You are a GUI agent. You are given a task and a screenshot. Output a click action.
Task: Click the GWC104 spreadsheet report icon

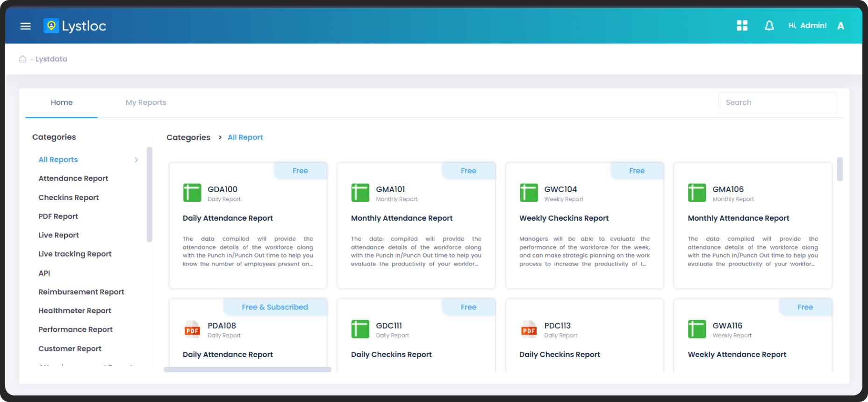click(529, 193)
